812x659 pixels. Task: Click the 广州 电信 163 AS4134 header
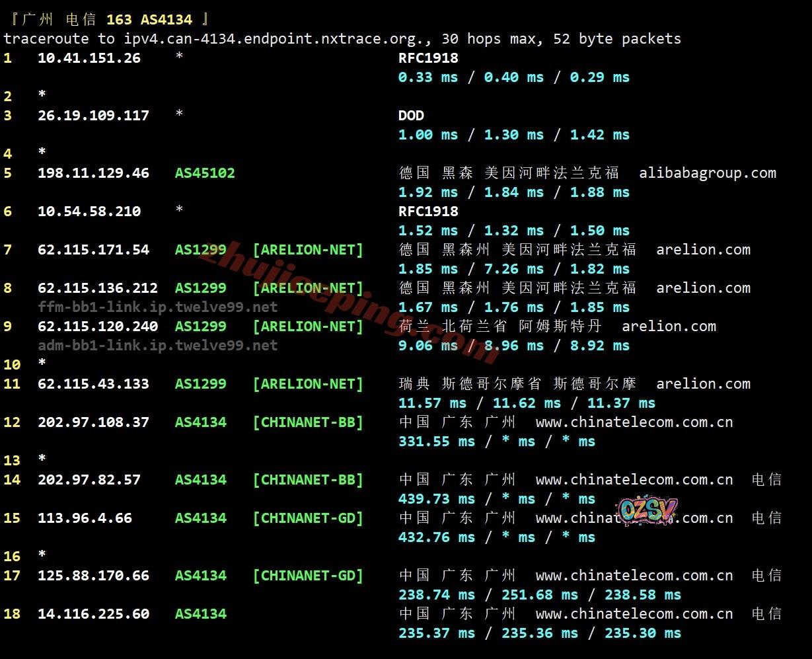coord(110,20)
